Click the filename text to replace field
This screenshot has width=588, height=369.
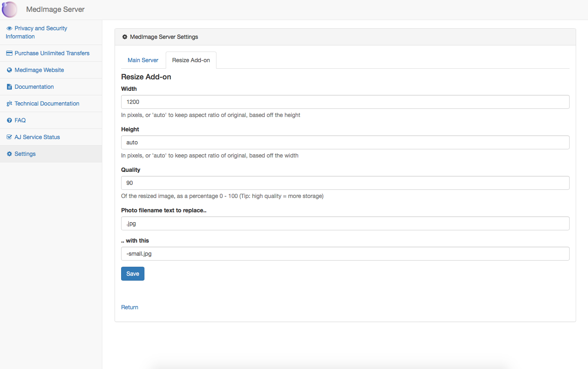coord(345,223)
